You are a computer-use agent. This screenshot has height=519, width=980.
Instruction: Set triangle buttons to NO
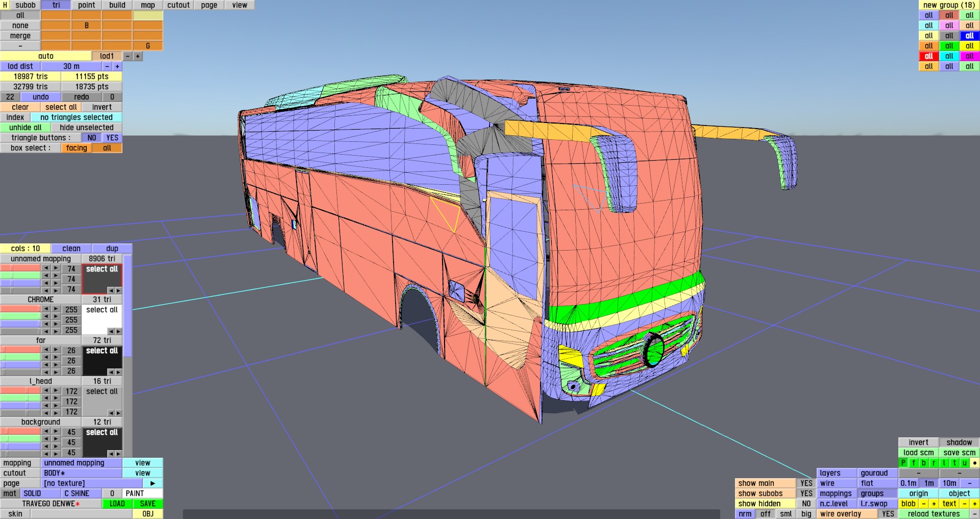pyautogui.click(x=92, y=138)
